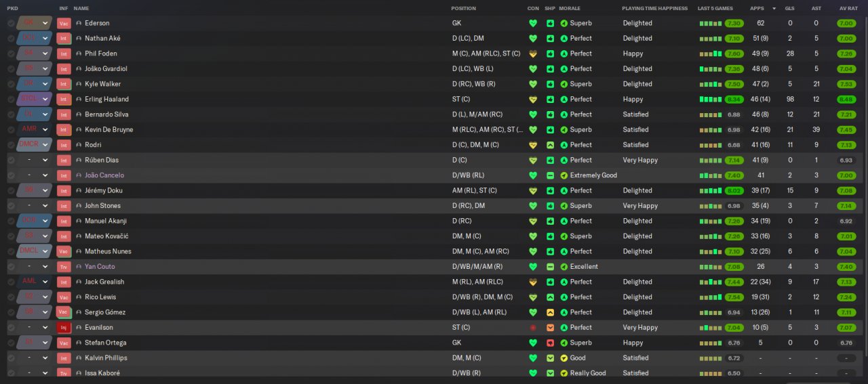Viewport: 868px width, 384px height.
Task: Click Jack Grealish's condition heart icon
Action: 533,282
